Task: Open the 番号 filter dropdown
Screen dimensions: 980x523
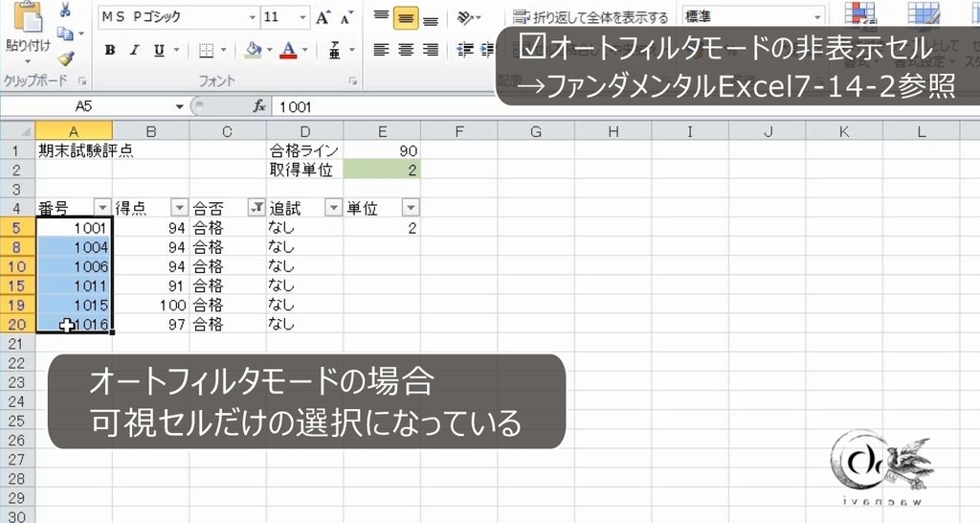Action: (102, 208)
